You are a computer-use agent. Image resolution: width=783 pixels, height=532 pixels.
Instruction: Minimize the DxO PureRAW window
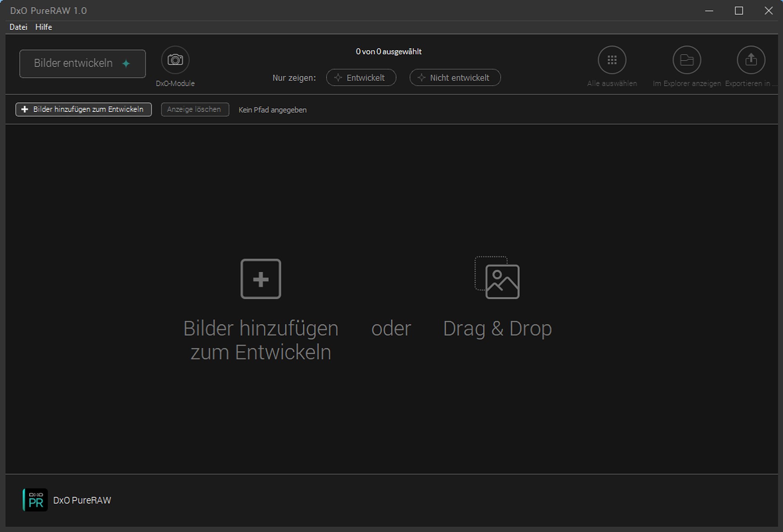pyautogui.click(x=709, y=11)
